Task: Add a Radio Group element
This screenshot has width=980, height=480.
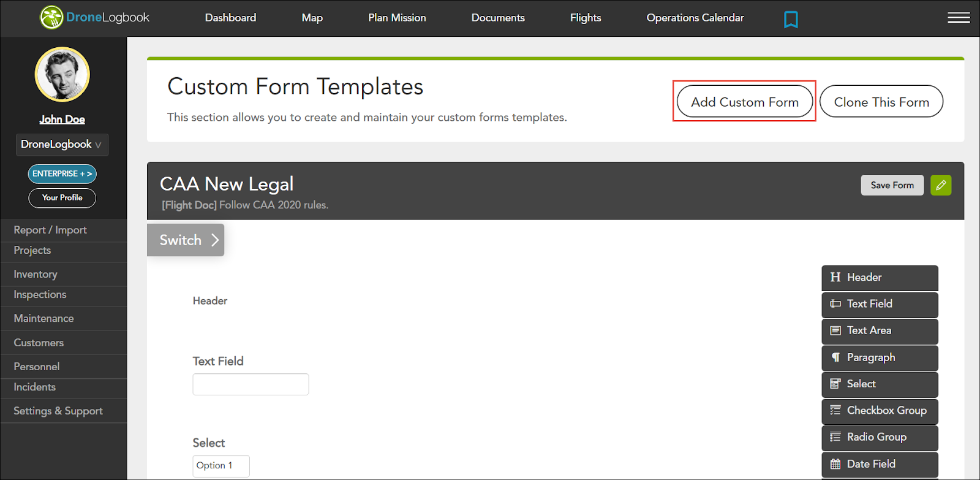Action: point(880,438)
